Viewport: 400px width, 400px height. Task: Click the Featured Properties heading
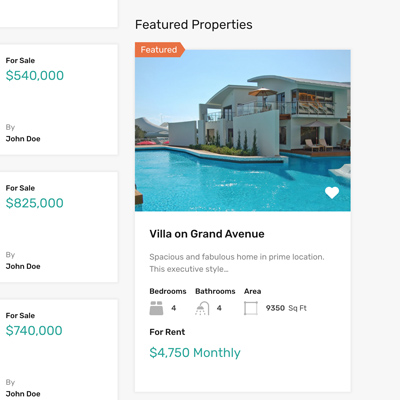click(194, 25)
